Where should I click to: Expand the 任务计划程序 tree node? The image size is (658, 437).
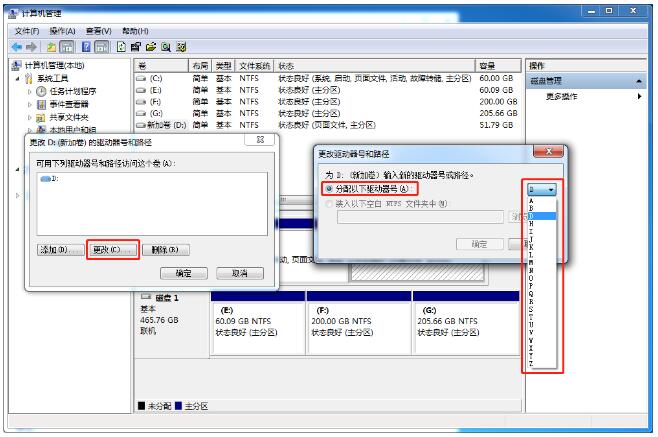[x=29, y=91]
